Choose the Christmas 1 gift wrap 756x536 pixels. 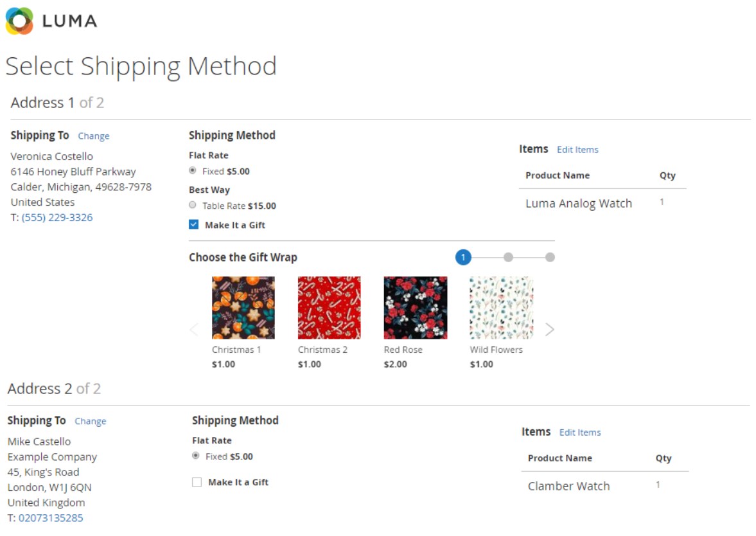243,308
